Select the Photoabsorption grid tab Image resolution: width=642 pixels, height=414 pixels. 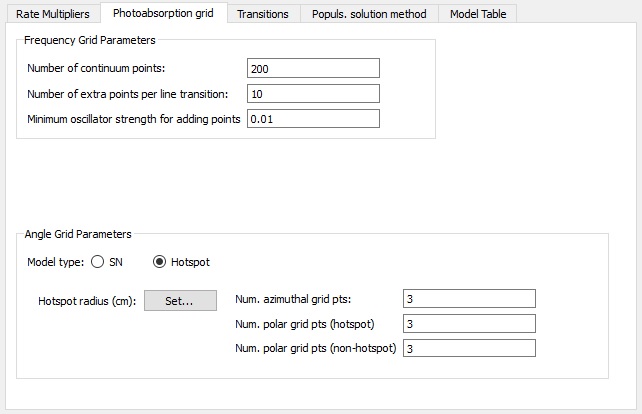(163, 13)
